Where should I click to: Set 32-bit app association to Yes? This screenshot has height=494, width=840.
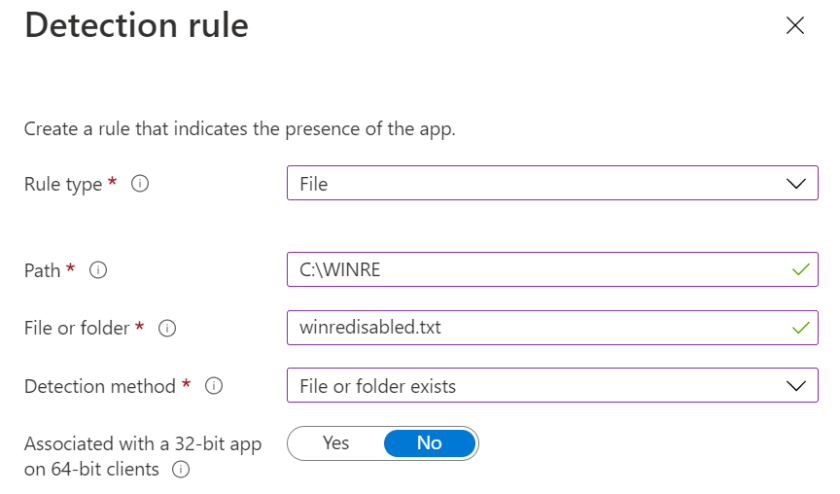click(336, 443)
